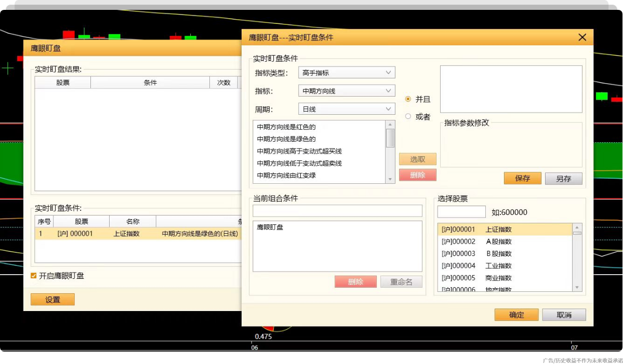Click the 取消 button

(564, 315)
